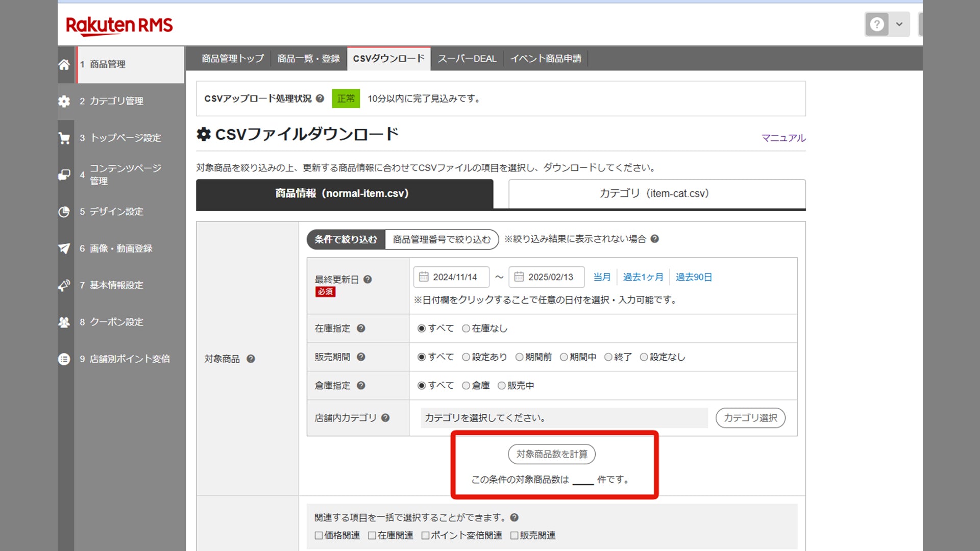Select 販売中 radio under 倉庫指定
This screenshot has height=551, width=980.
click(x=502, y=386)
